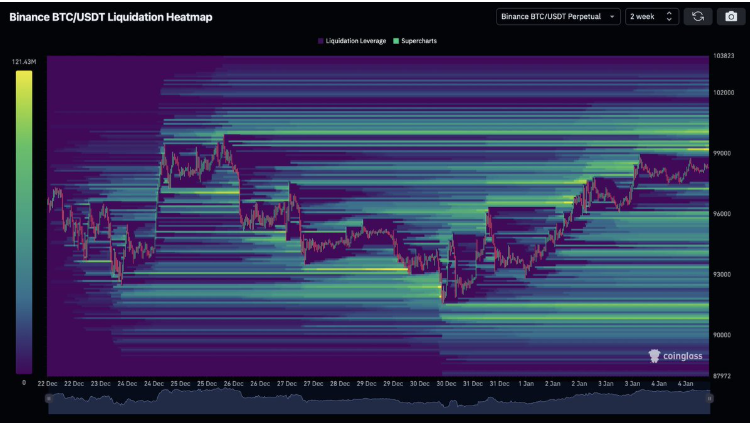Viewport: 750px width, 423px height.
Task: Click the refresh chart icon
Action: (698, 17)
